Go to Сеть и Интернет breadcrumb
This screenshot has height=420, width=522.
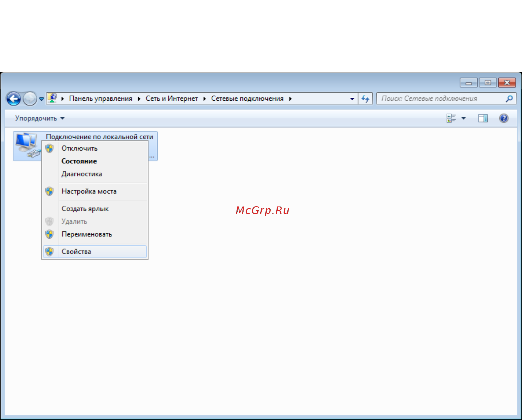pos(172,99)
